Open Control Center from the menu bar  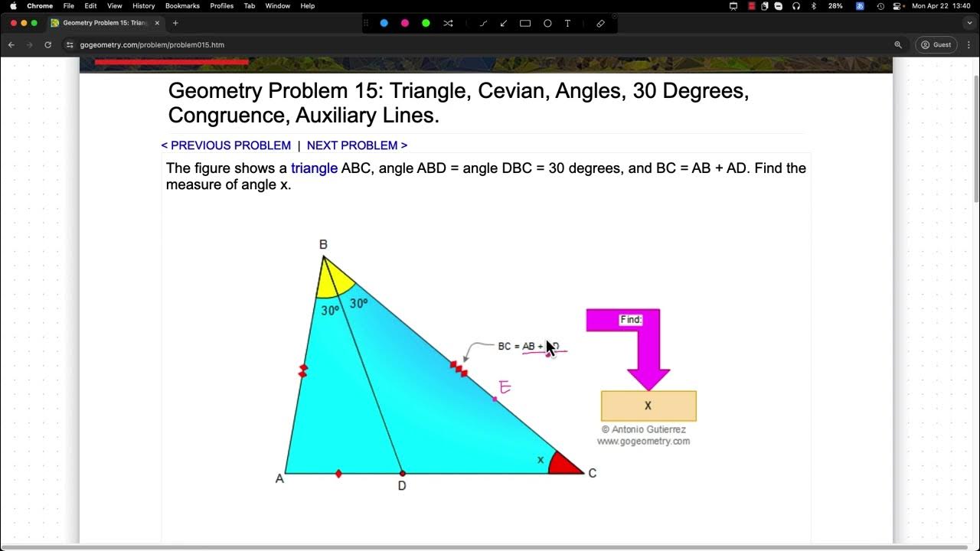click(897, 5)
